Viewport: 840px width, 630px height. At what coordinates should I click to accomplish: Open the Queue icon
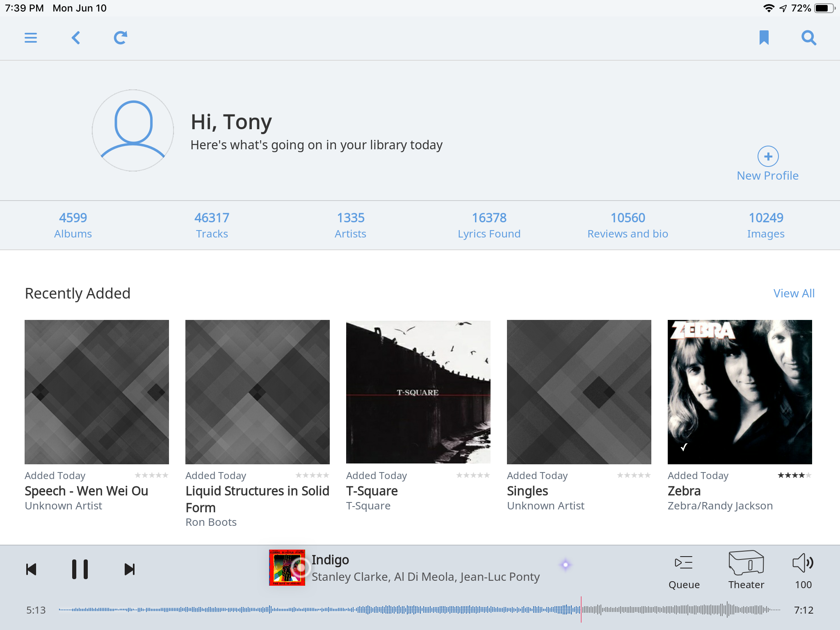(684, 563)
